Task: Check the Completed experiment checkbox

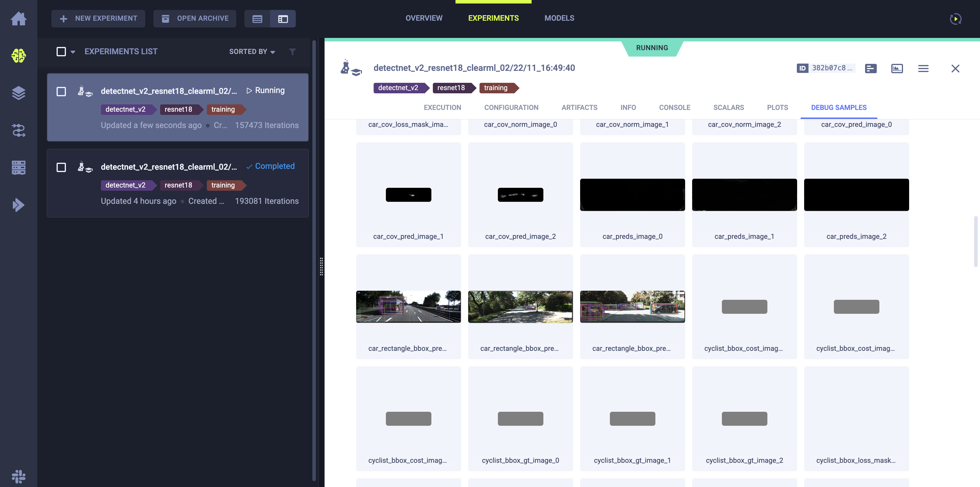Action: 61,167
